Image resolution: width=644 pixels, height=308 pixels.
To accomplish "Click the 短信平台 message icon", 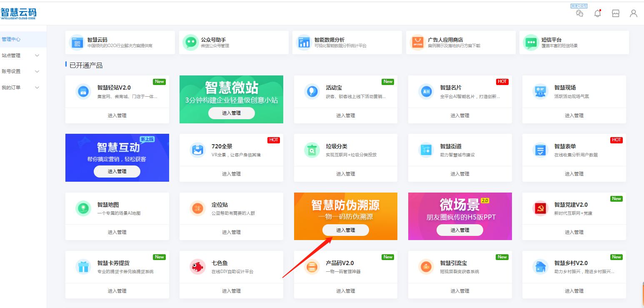I will coord(530,42).
